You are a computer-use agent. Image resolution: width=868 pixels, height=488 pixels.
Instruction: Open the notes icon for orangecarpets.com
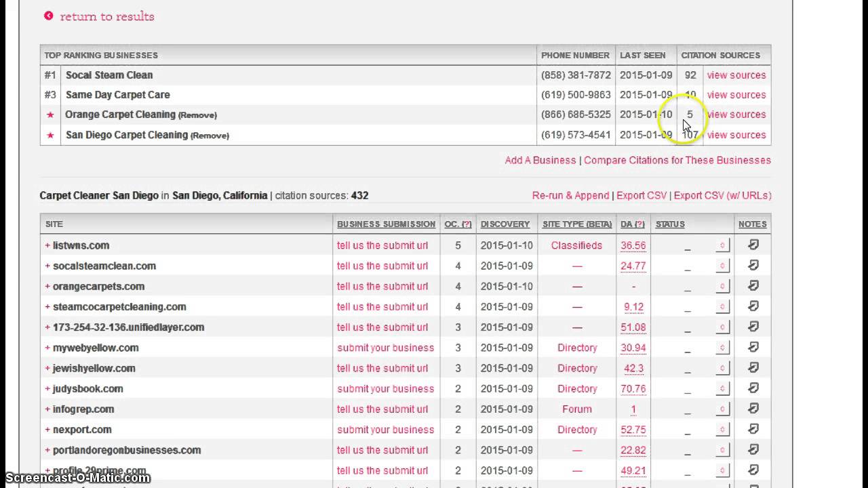pos(753,286)
